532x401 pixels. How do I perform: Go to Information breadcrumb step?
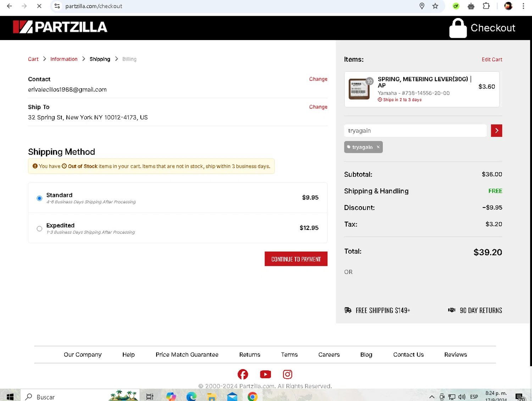pos(64,59)
